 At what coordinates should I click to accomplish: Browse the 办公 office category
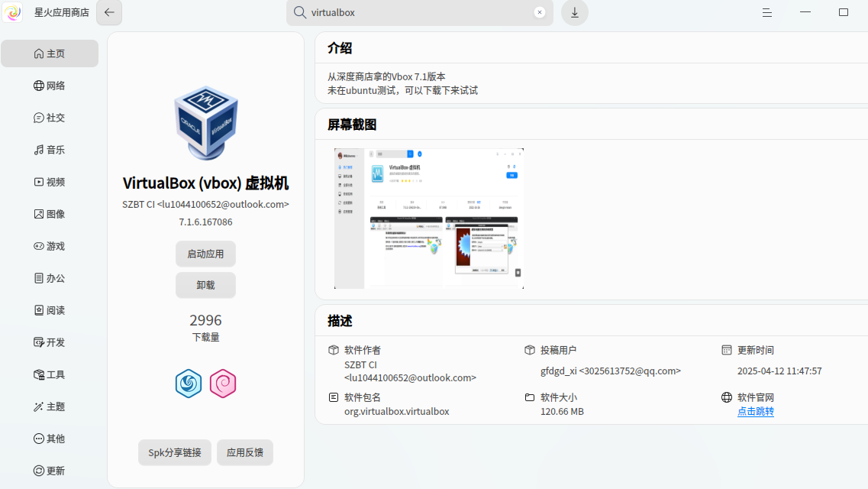pyautogui.click(x=50, y=279)
